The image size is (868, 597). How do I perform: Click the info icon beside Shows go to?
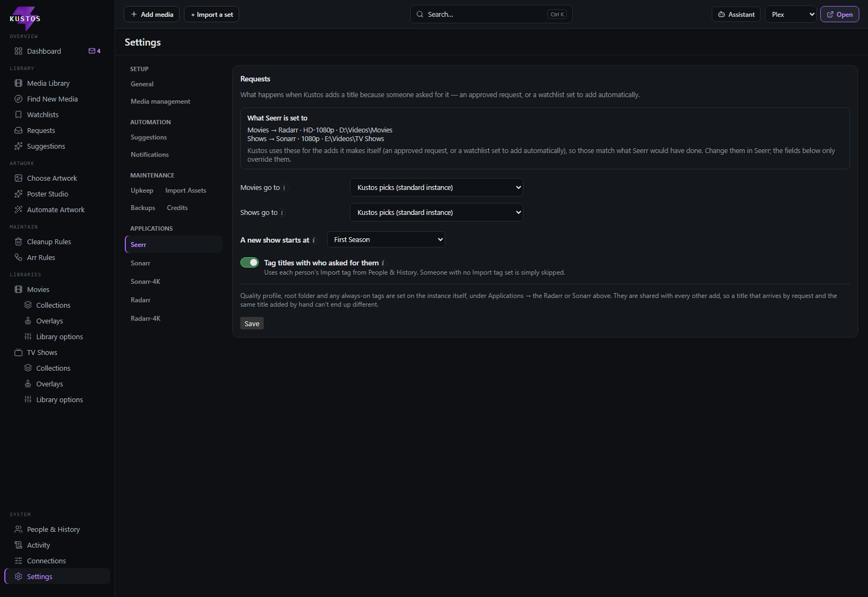(x=282, y=213)
